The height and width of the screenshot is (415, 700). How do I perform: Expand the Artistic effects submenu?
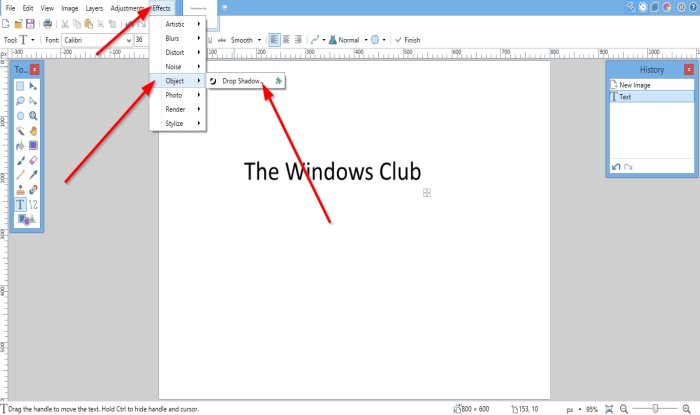click(178, 24)
